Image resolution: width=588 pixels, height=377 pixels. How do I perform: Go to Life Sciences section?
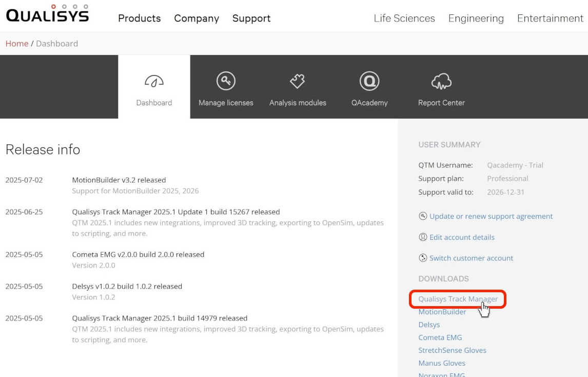click(404, 18)
